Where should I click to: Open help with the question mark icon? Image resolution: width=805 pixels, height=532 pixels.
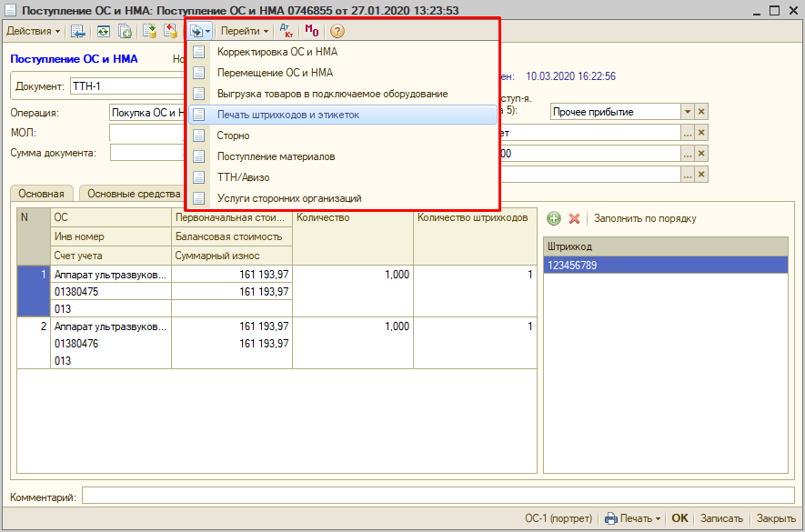337,30
